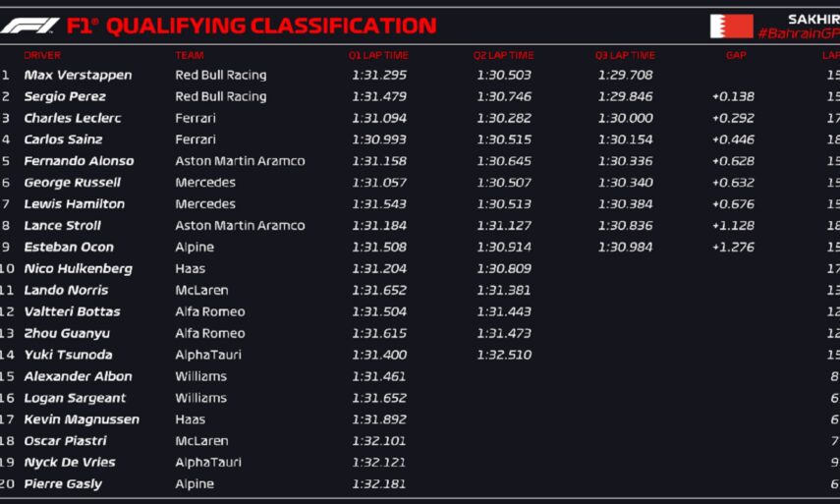Select Verstappen's Q3 time 1:29.708
Screen dimensions: 840x504
point(626,75)
